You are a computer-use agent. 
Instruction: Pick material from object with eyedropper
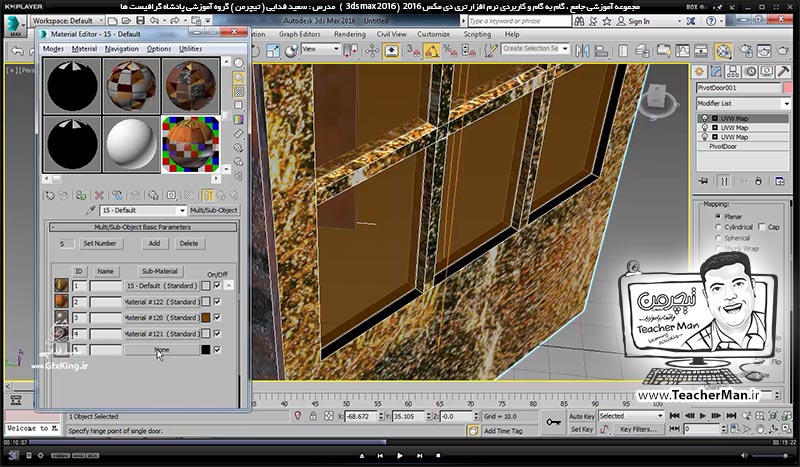pos(91,210)
